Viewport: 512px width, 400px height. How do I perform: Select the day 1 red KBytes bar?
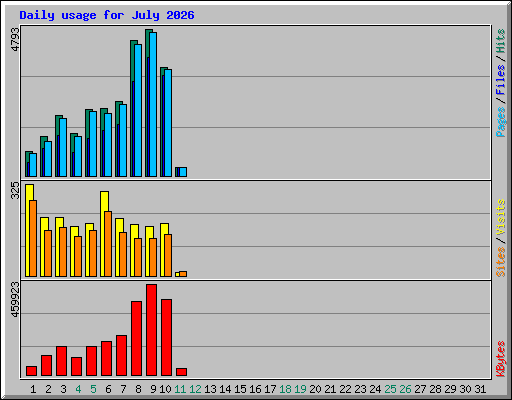click(31, 371)
